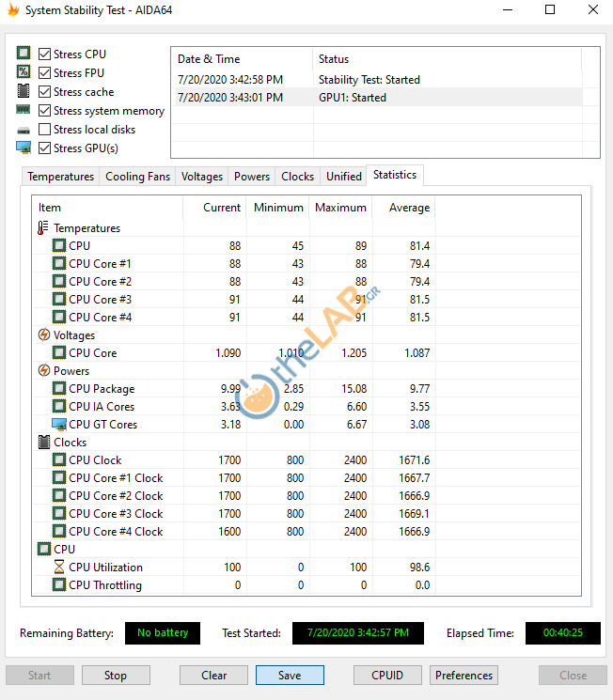Click the Clear button
This screenshot has width=613, height=700.
(x=213, y=675)
